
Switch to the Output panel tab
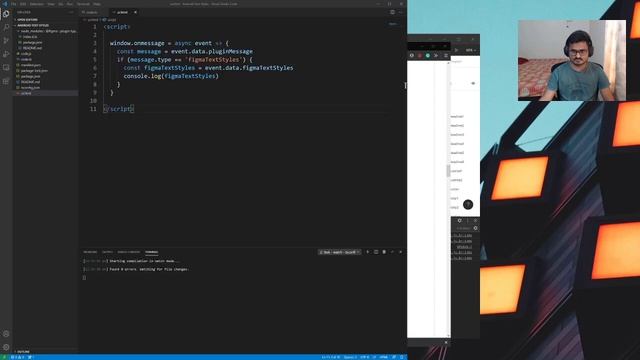coord(107,252)
